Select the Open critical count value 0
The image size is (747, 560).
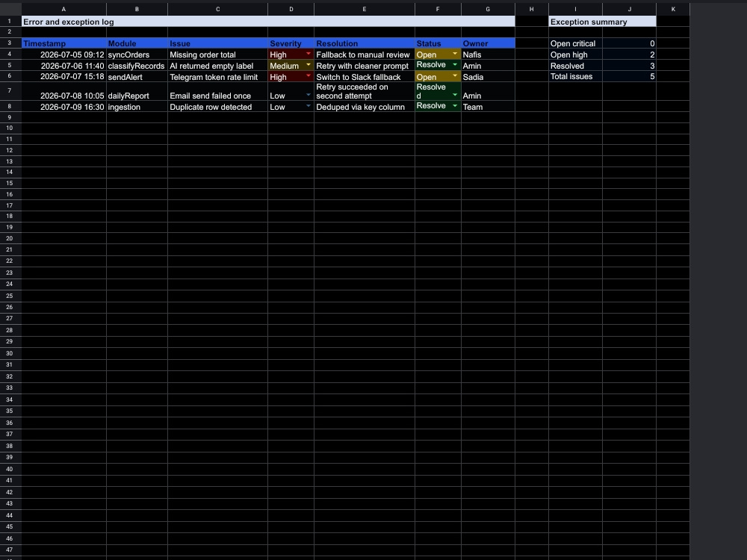[629, 43]
